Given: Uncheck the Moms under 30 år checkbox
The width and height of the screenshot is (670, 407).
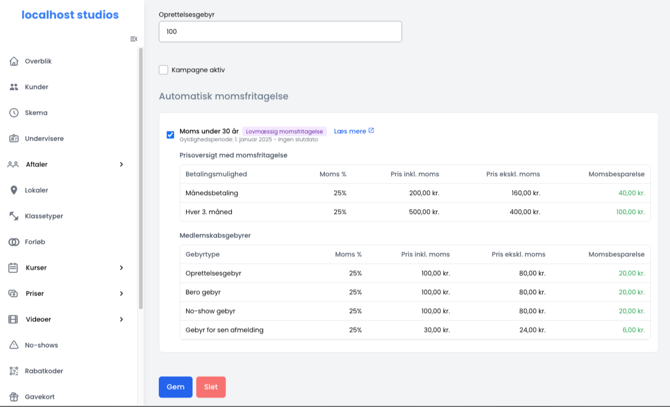Looking at the screenshot, I should click(170, 134).
